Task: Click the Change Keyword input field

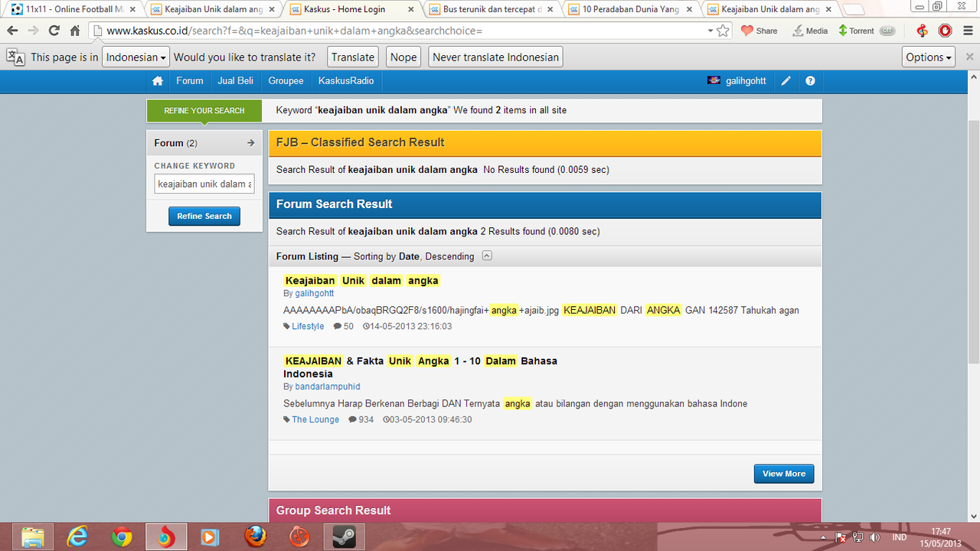Action: (x=204, y=184)
